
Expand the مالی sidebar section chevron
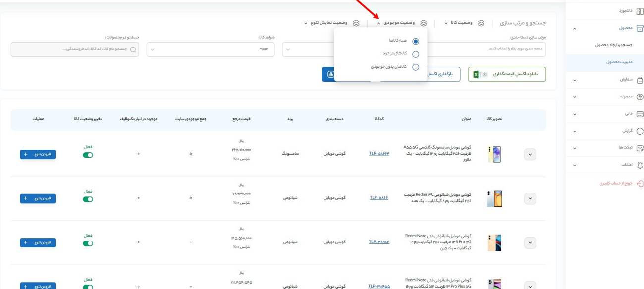[574, 114]
